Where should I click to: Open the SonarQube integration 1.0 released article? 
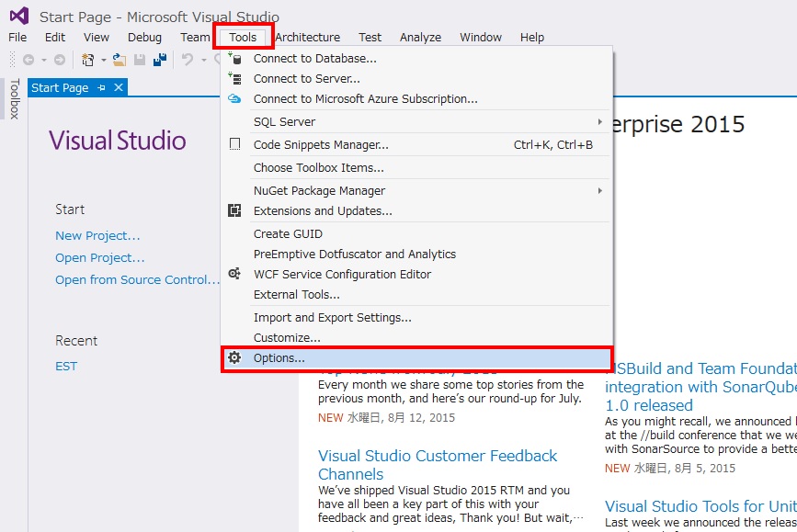pyautogui.click(x=700, y=387)
